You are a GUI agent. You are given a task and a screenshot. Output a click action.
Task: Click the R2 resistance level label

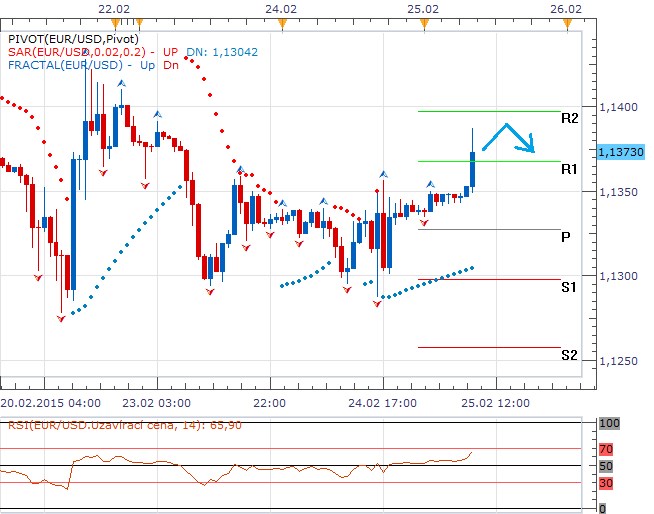click(569, 118)
